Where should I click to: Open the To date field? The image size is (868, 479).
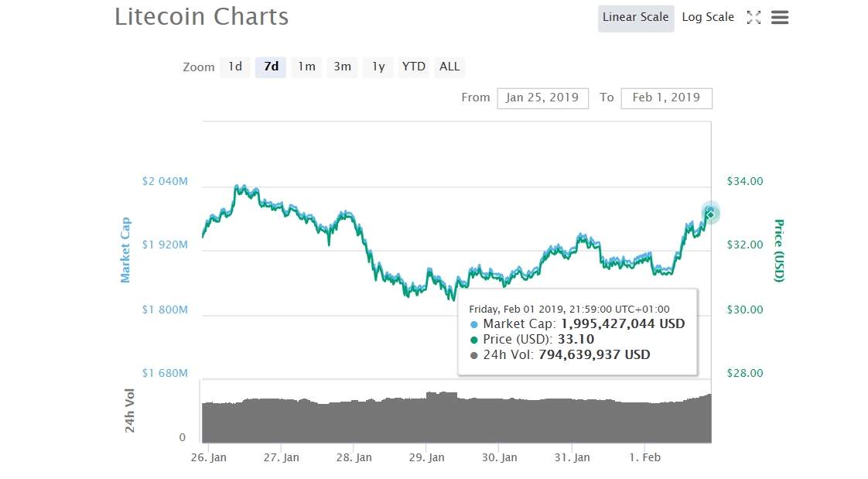(666, 98)
